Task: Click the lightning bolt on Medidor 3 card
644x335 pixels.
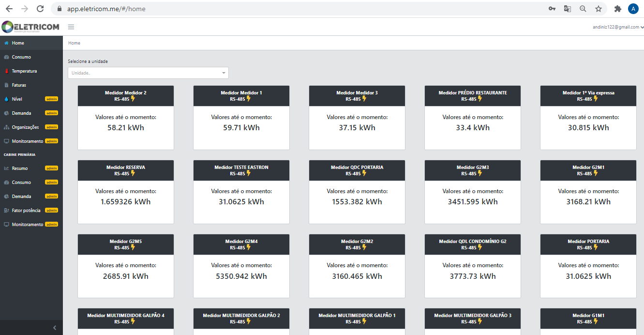Action: pos(364,99)
